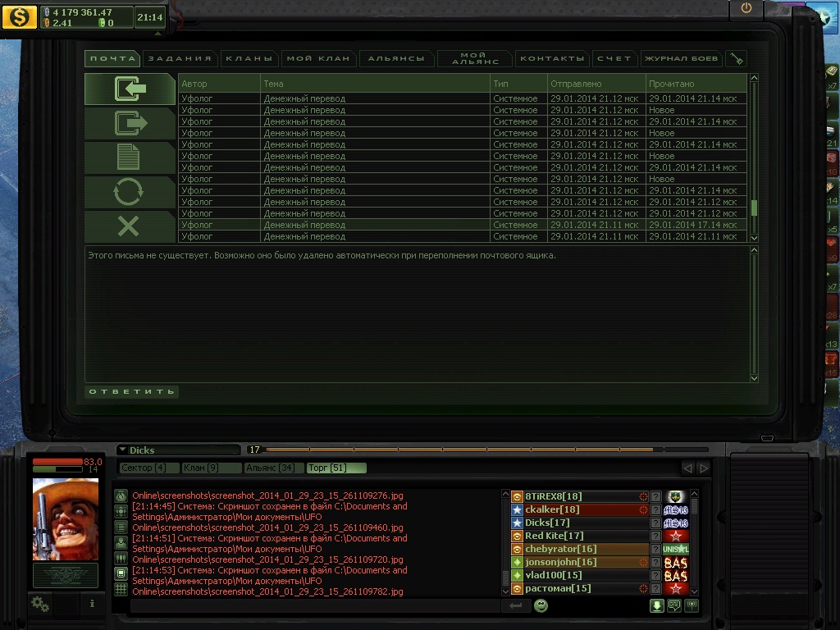This screenshot has height=630, width=840.
Task: Sort mail by Отправлено column header
Action: 597,84
